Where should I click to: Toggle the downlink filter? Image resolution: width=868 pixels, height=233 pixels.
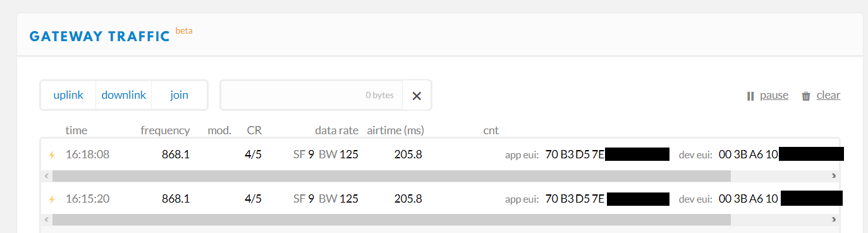pos(124,95)
